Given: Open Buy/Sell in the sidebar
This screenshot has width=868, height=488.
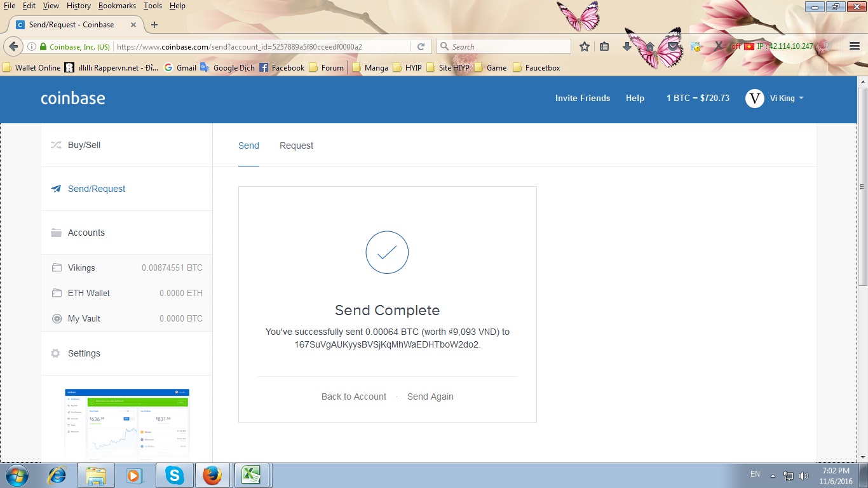Looking at the screenshot, I should (x=127, y=145).
